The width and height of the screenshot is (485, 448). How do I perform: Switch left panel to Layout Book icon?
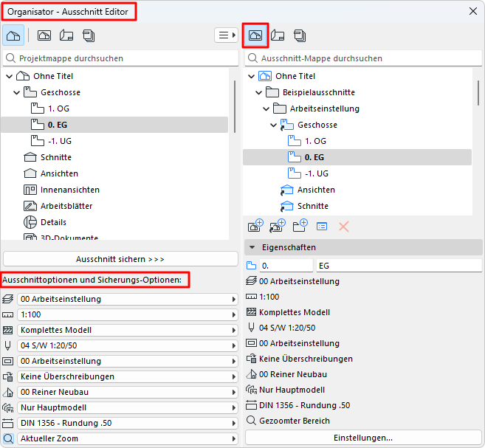66,35
